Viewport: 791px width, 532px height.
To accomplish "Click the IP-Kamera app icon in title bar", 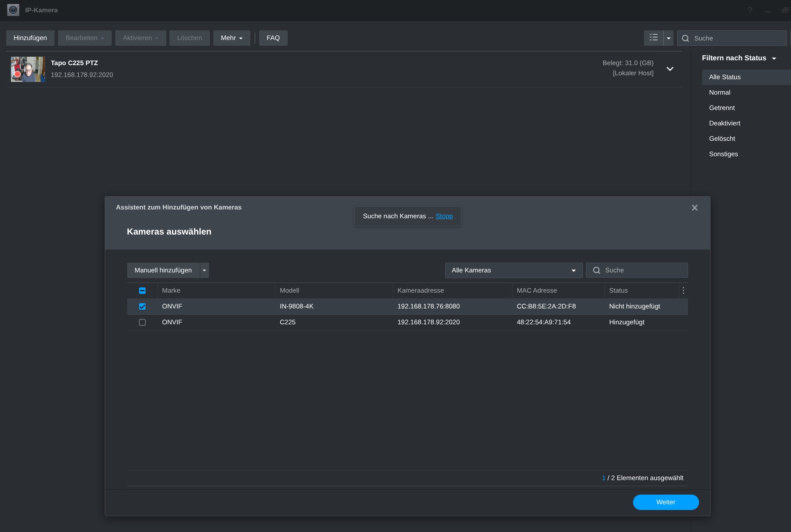I will 13,10.
